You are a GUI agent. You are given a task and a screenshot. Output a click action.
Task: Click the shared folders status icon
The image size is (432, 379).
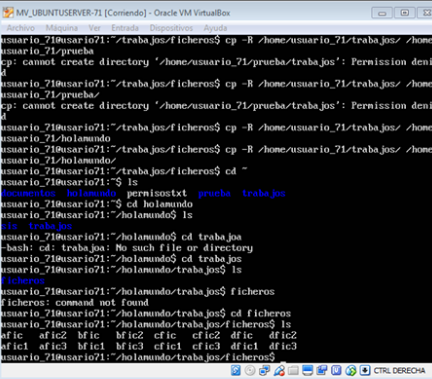coord(293,370)
